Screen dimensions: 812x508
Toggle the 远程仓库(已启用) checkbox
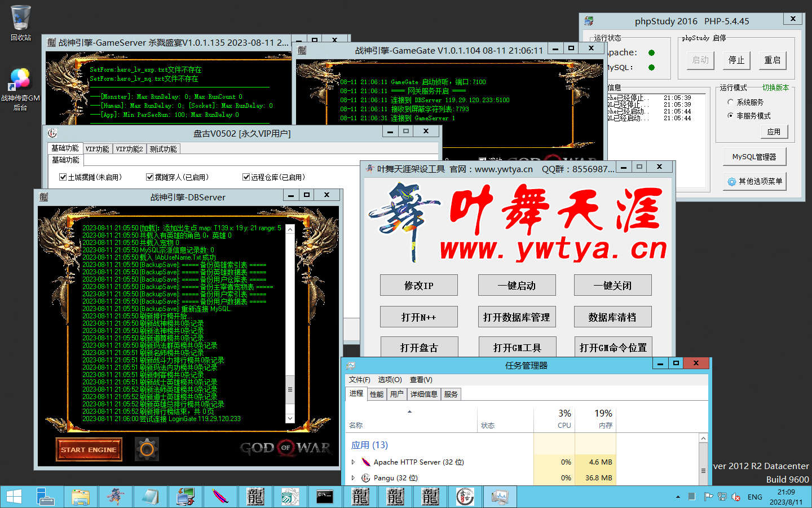246,177
